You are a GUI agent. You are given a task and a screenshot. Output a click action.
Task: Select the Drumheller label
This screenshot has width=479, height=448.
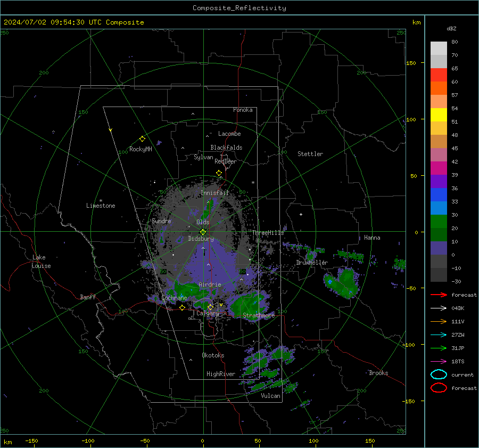(x=312, y=263)
